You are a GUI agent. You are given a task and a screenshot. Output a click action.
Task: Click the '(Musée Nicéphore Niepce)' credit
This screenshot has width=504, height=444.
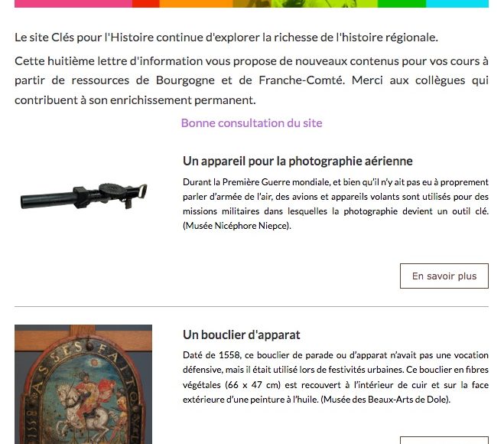tap(237, 226)
